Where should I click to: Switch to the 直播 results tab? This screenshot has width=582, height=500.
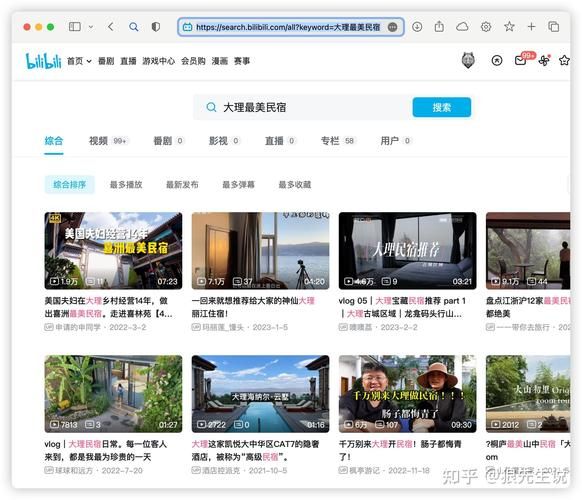(280, 141)
